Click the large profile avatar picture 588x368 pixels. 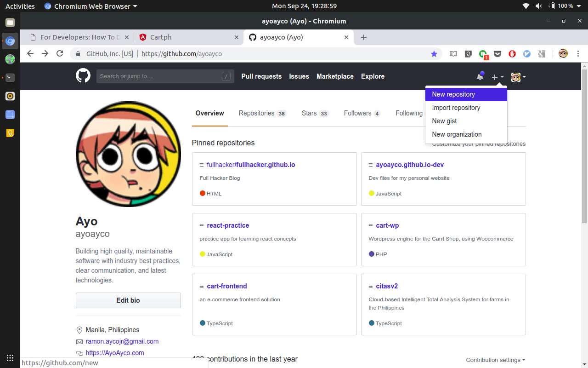click(128, 154)
